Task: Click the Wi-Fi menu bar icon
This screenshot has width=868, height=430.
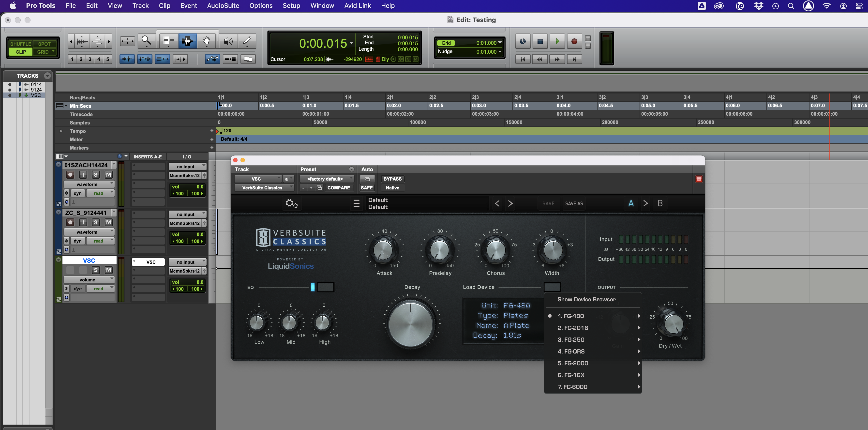Action: click(x=826, y=6)
